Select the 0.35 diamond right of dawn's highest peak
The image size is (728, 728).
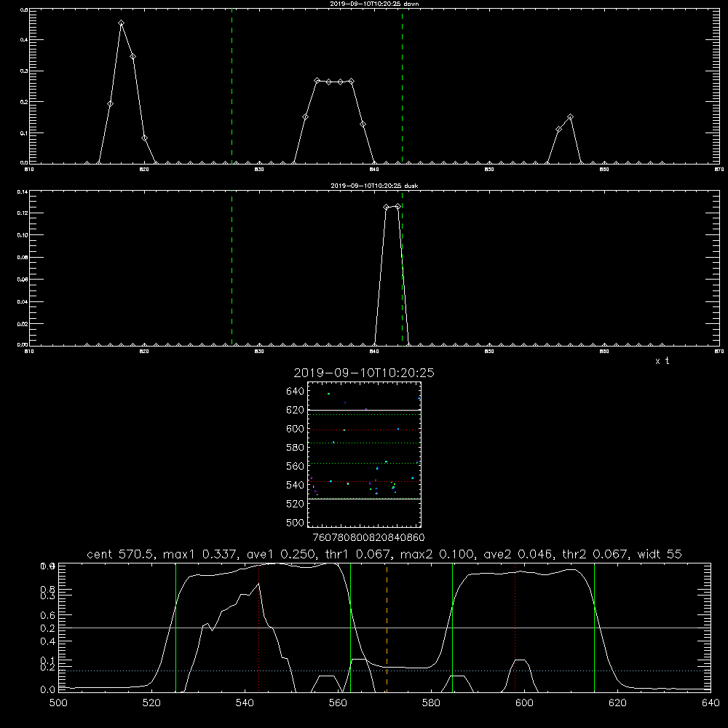coord(132,57)
